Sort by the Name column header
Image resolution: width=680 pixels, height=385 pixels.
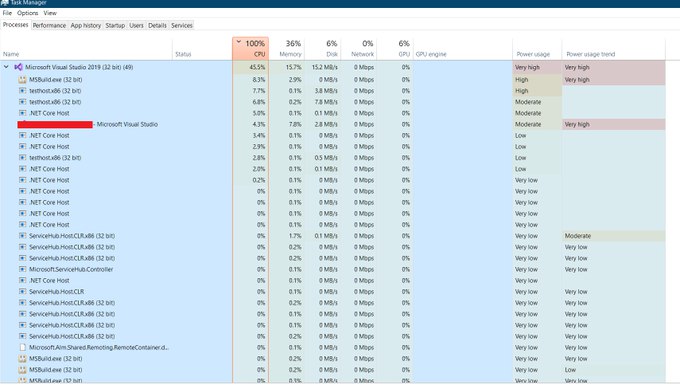pos(86,49)
